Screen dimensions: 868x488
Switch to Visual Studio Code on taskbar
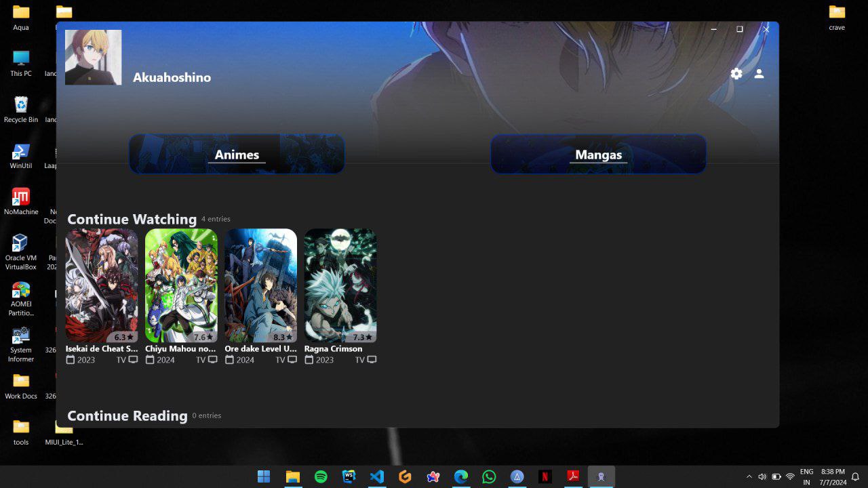coord(377,476)
